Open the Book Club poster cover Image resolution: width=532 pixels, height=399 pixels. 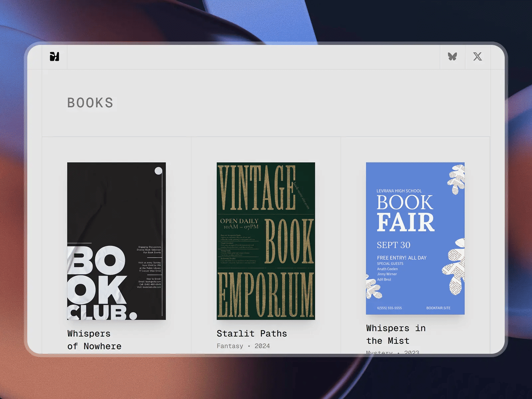(116, 241)
